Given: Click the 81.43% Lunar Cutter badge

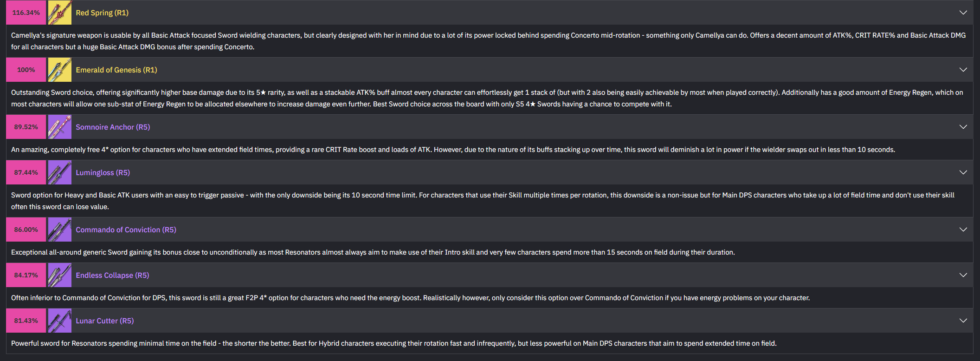Looking at the screenshot, I should pyautogui.click(x=26, y=321).
